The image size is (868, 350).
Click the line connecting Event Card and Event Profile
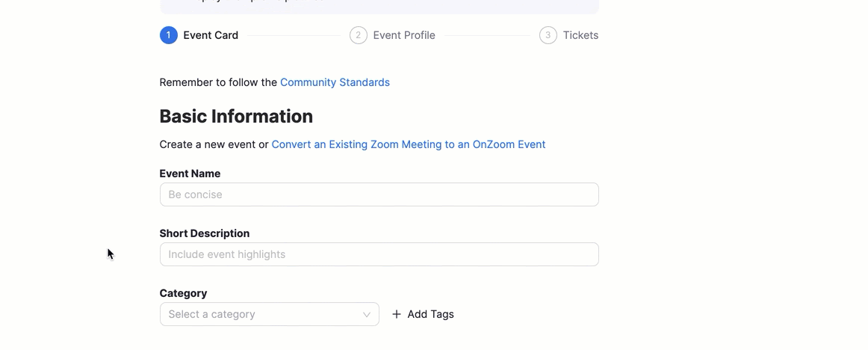pyautogui.click(x=294, y=35)
